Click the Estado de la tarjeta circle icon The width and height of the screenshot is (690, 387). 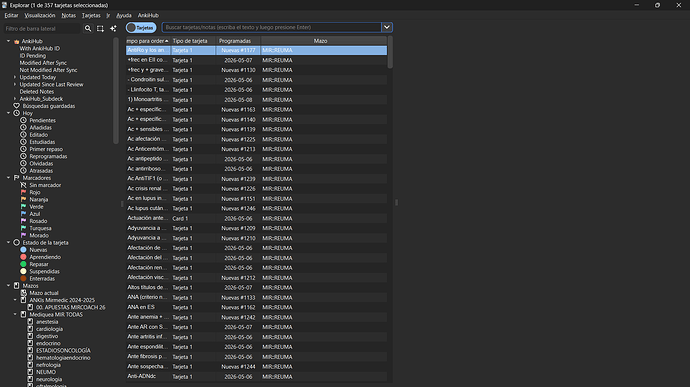pyautogui.click(x=17, y=243)
